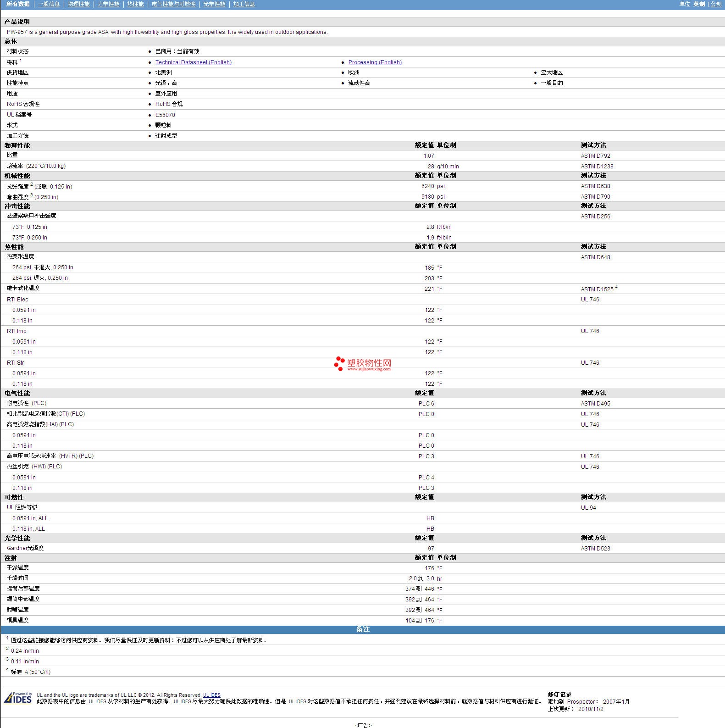Click Gardner gloss value 97
The width and height of the screenshot is (725, 728).
[x=431, y=549]
